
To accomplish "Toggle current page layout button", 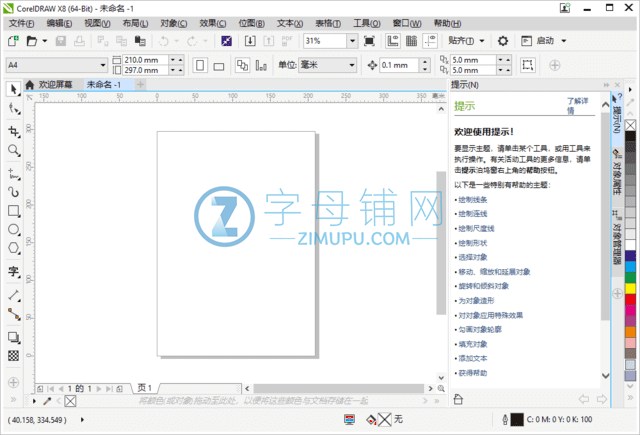I will coord(261,65).
